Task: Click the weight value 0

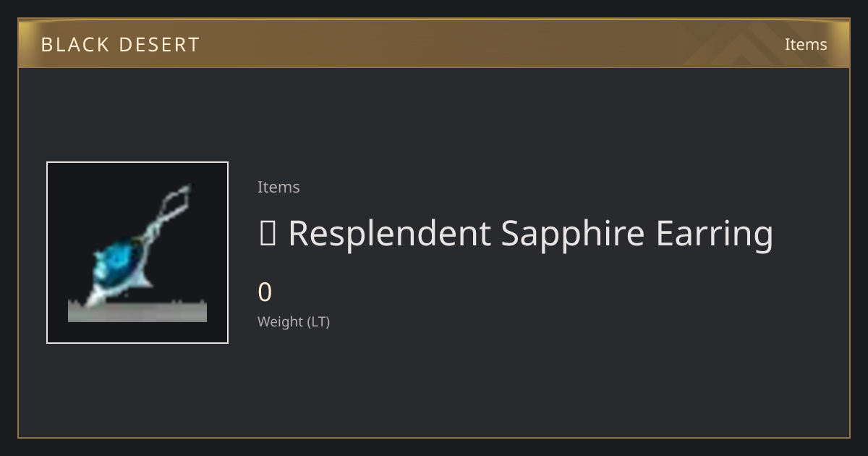Action: pos(265,292)
